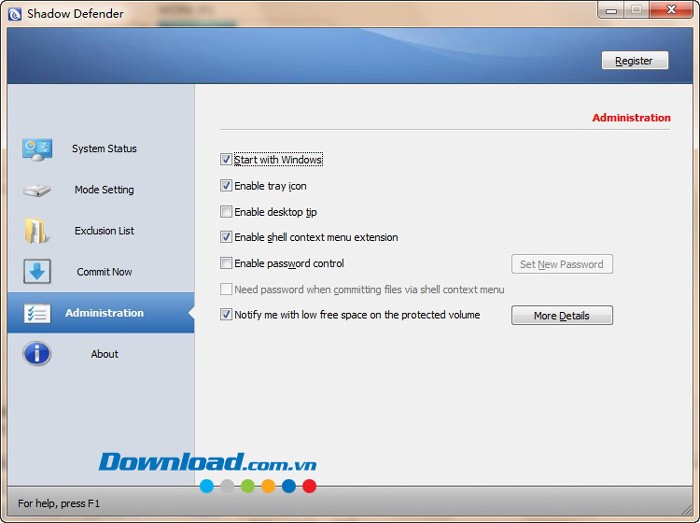The height and width of the screenshot is (523, 700).
Task: Click the Register button
Action: (634, 61)
